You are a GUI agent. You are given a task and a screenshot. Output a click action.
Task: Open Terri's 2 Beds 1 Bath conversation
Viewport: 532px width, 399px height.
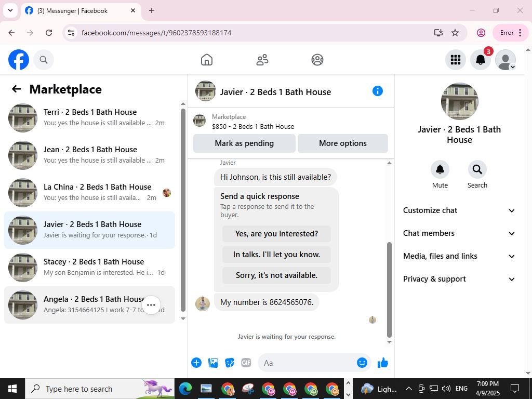coord(89,118)
